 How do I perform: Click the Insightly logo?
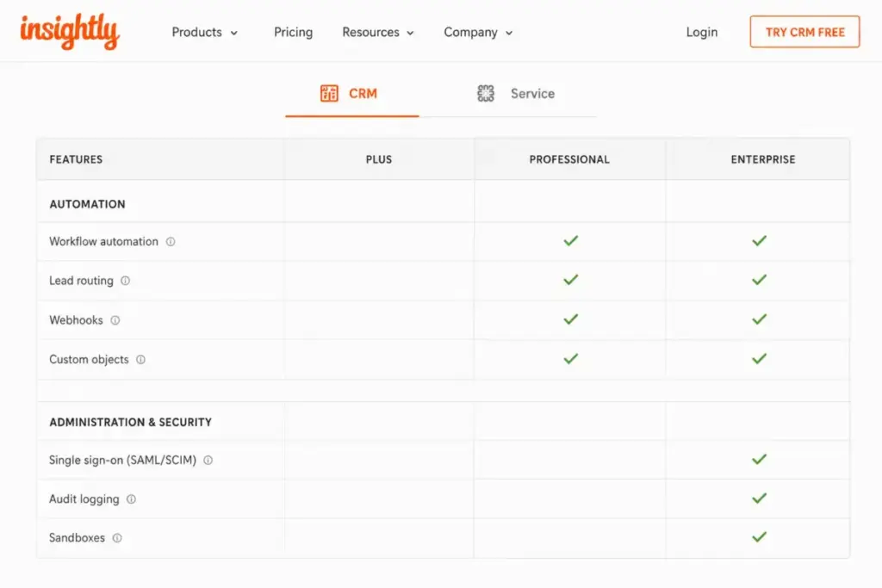pyautogui.click(x=70, y=32)
